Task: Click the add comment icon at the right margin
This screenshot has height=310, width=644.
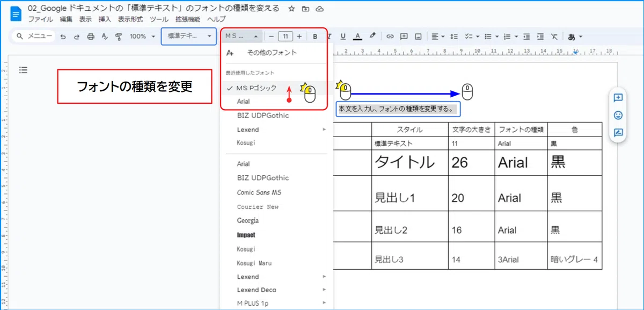Action: coord(618,98)
